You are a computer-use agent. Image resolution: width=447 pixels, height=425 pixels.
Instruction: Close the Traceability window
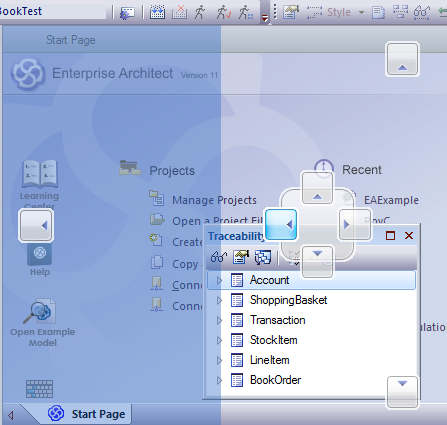coord(409,236)
